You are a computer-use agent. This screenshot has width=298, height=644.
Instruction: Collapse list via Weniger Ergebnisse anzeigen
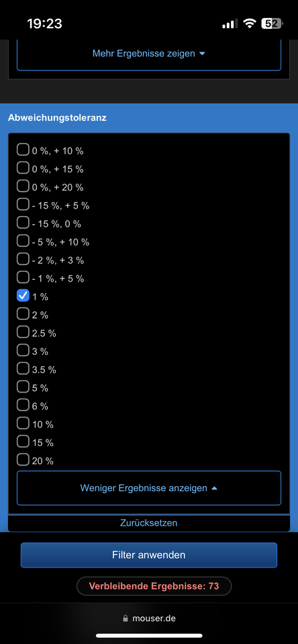coord(149,488)
